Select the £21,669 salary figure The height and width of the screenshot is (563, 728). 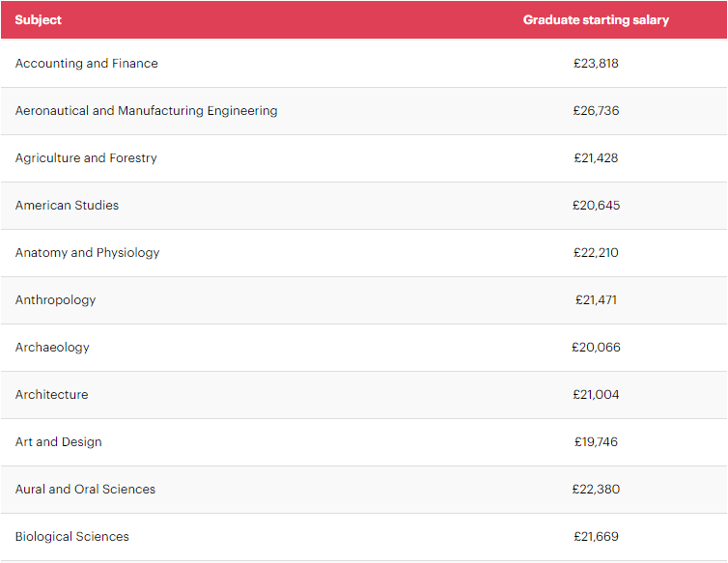coord(596,537)
